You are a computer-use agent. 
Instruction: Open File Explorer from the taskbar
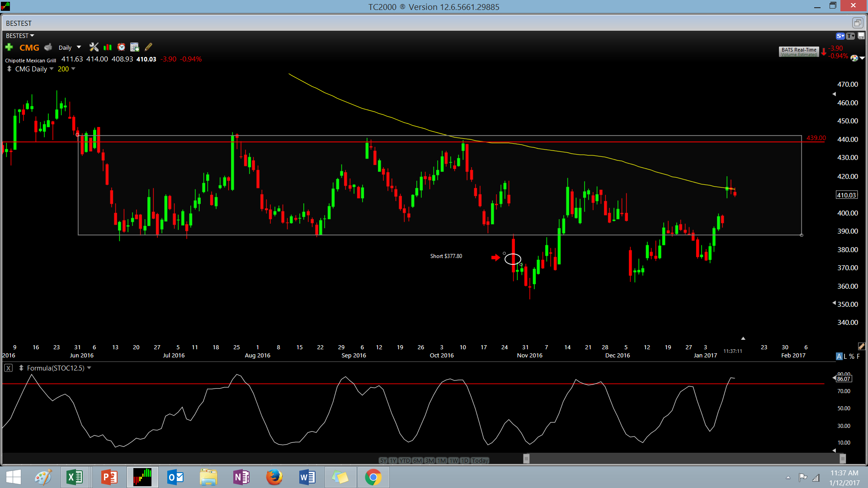(x=208, y=477)
